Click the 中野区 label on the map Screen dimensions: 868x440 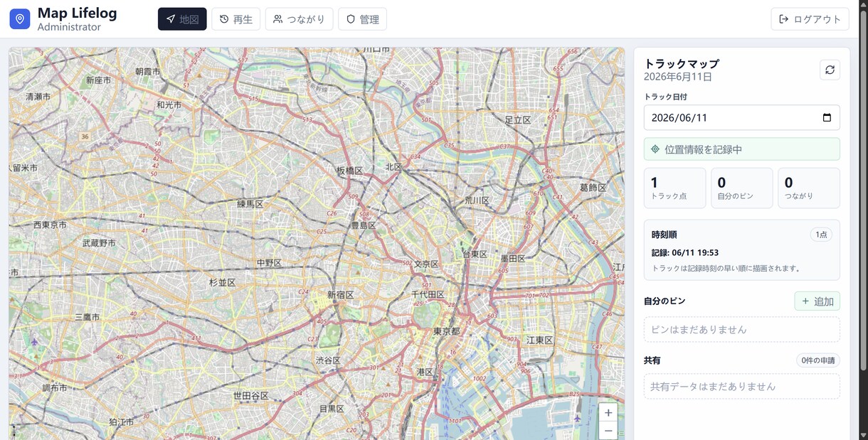[269, 263]
